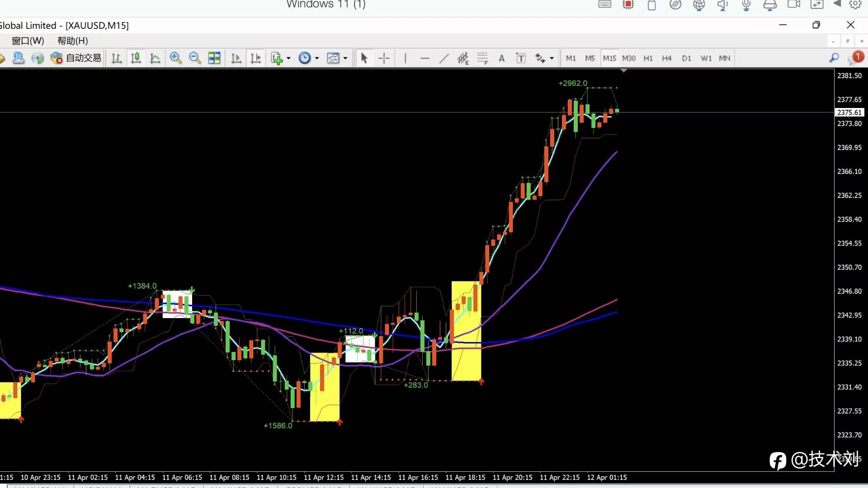The width and height of the screenshot is (868, 488).
Task: Select the horizontal line tool
Action: click(x=425, y=58)
